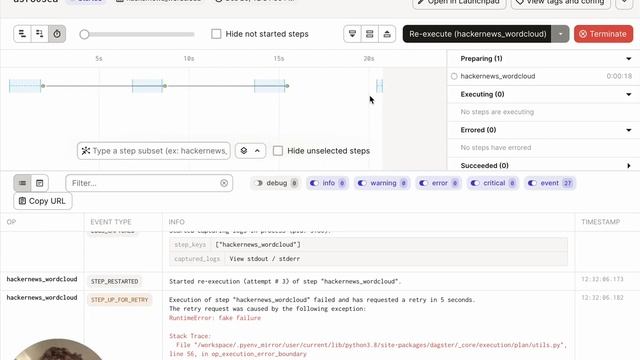Click the second attempt bar in Gantt chart
The width and height of the screenshot is (640, 360).
[147, 86]
